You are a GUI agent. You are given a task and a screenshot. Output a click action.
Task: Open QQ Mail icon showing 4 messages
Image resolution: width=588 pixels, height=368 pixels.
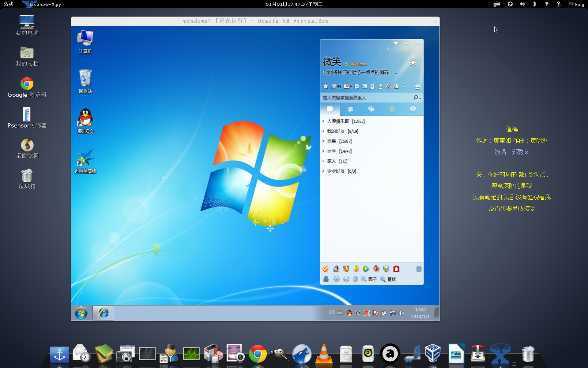[x=348, y=86]
